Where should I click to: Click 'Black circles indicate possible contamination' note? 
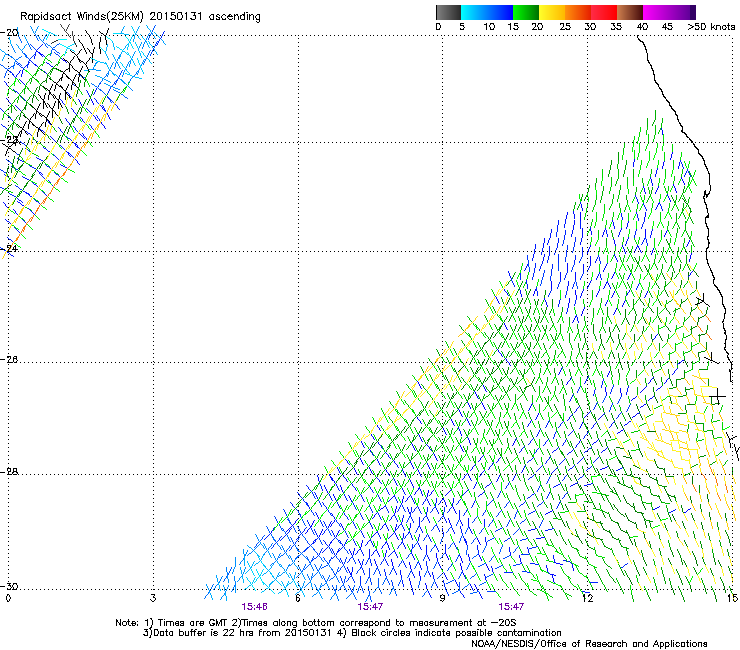pos(456,633)
